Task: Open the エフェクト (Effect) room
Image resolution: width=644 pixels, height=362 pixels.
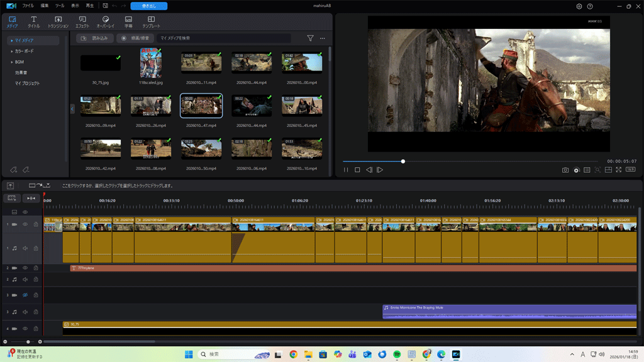Action: pyautogui.click(x=82, y=22)
